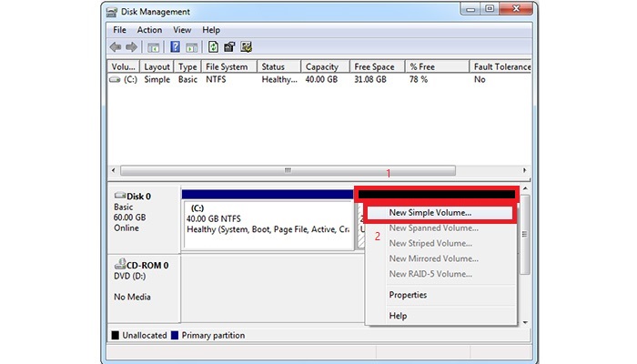Click the Forward arrow in toolbar
This screenshot has width=637, height=364.
[131, 47]
